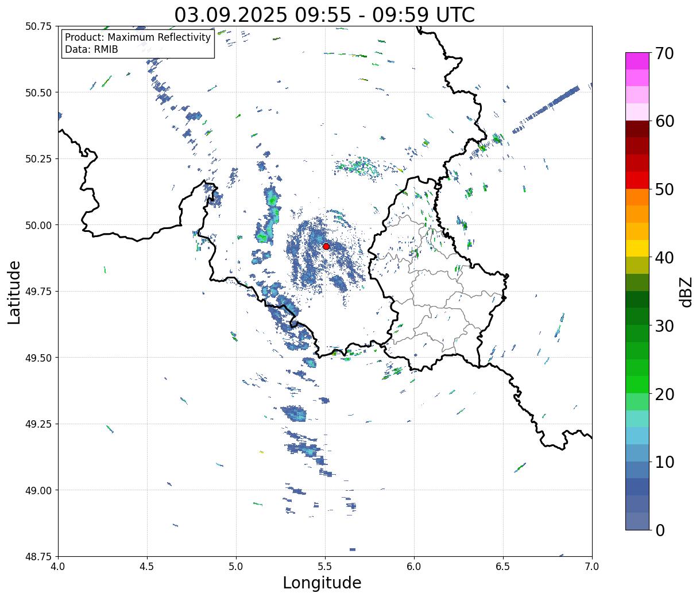700x597 pixels.
Task: Click latitude tick label 48.75
Action: pos(38,556)
